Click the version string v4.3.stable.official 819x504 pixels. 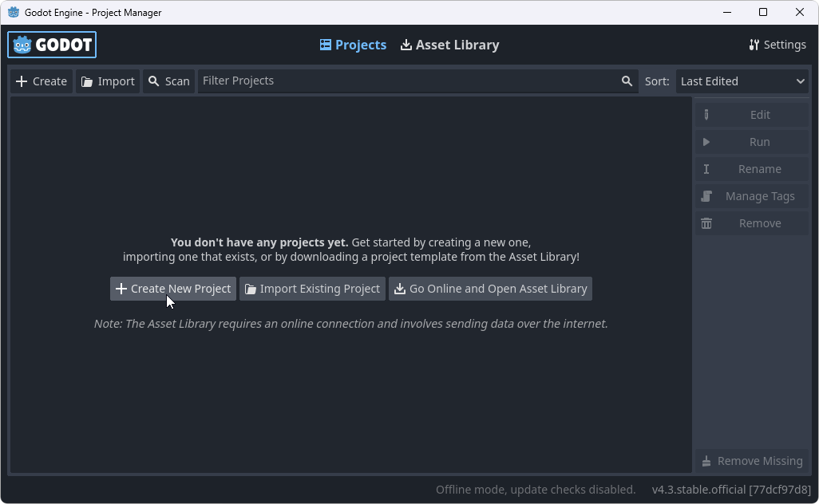tap(731, 490)
